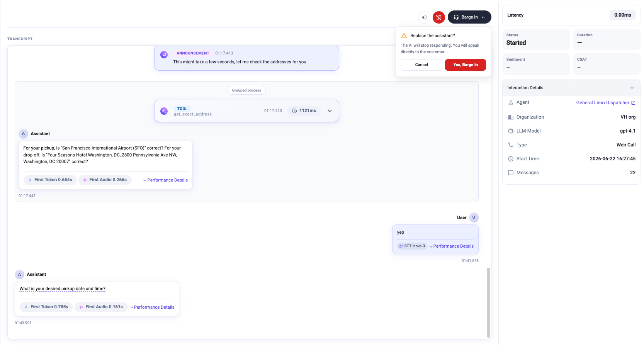Toggle the red stop-listening button

click(x=439, y=17)
